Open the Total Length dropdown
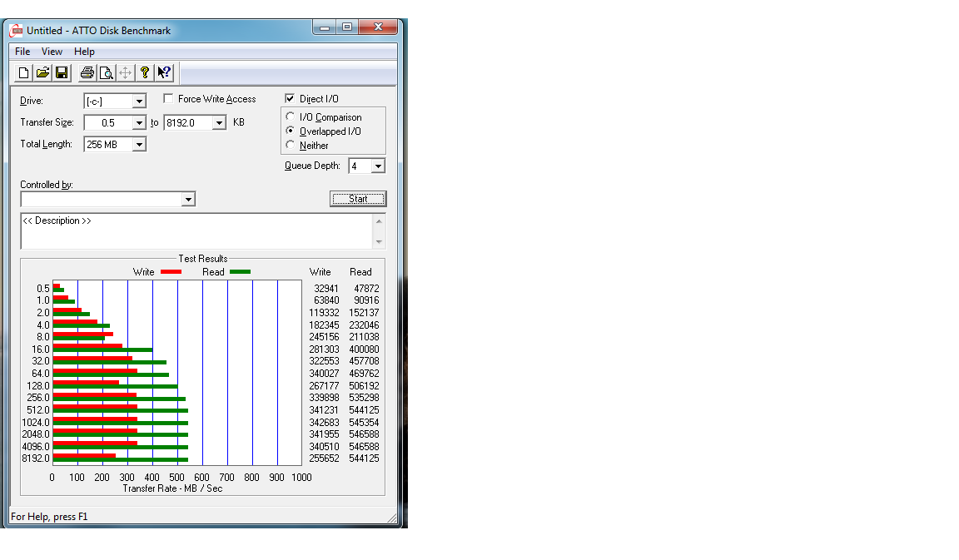The height and width of the screenshot is (560, 959). [x=140, y=145]
